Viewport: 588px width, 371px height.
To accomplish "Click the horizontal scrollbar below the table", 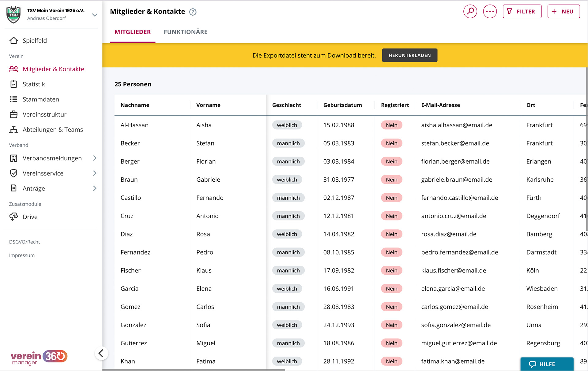I will coord(194,370).
